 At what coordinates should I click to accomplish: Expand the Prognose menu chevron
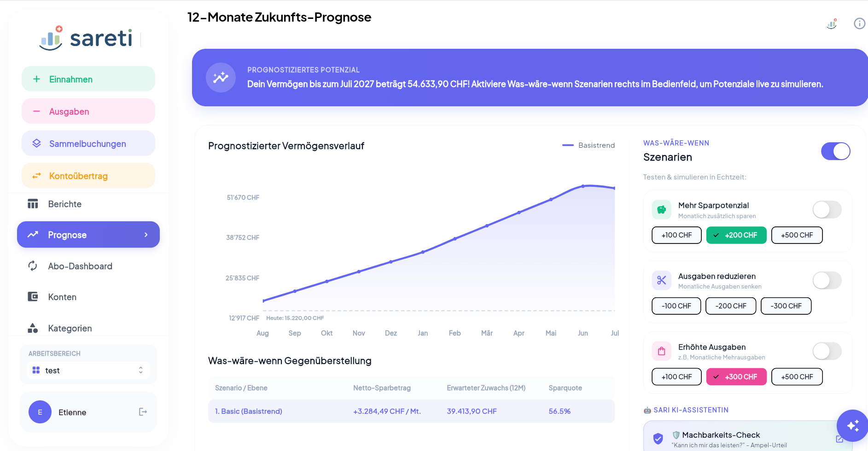click(x=146, y=235)
